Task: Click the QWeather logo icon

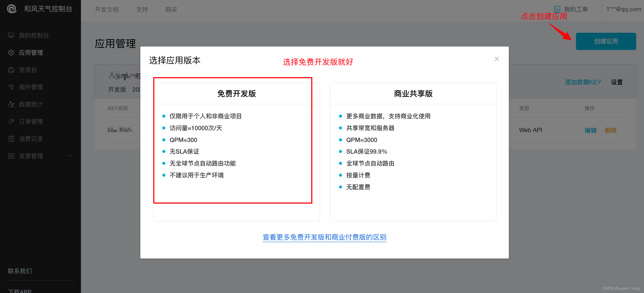Action: coord(12,9)
